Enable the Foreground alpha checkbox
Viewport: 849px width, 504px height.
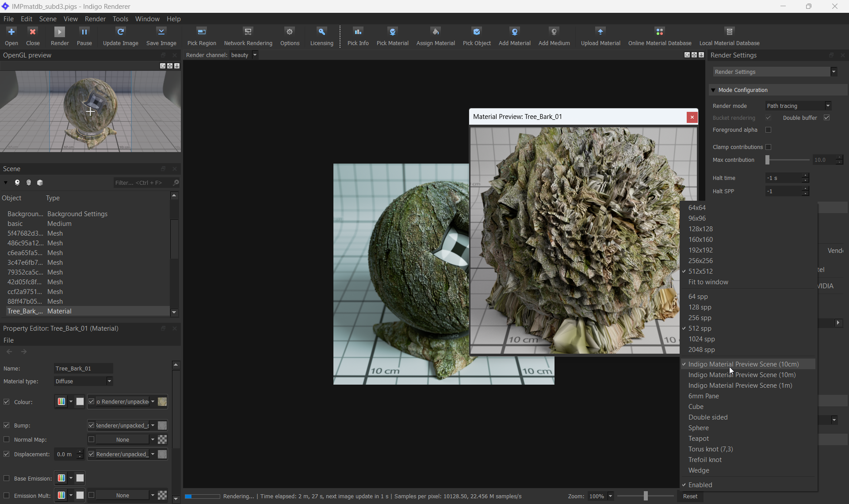click(768, 130)
